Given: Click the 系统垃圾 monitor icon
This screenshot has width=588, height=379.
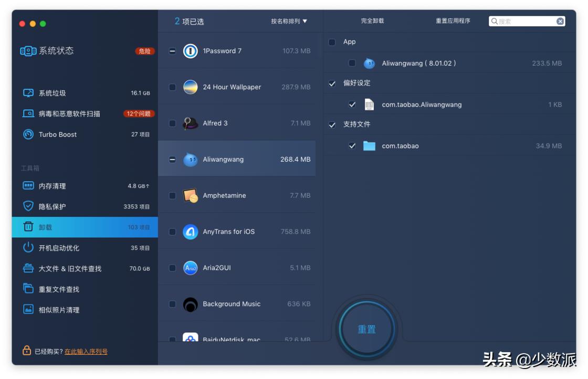Looking at the screenshot, I should tap(28, 93).
